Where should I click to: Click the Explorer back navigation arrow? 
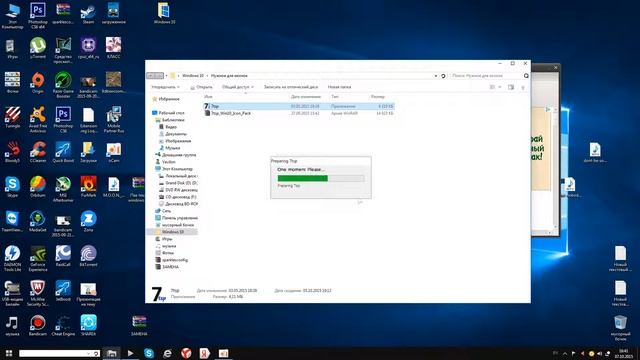click(x=150, y=76)
